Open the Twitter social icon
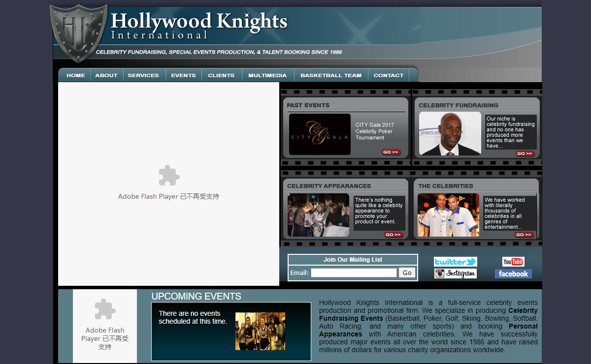Screen dimensions: 591x364 (x=456, y=262)
